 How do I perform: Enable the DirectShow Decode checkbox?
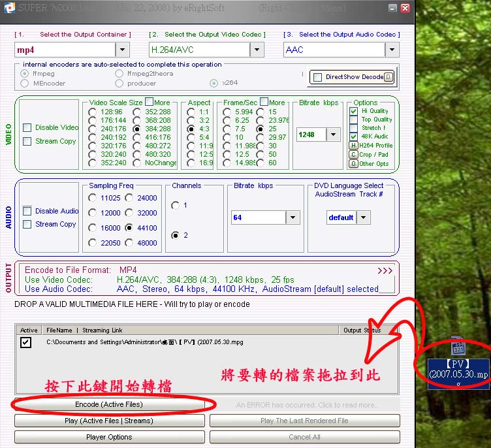tap(317, 77)
